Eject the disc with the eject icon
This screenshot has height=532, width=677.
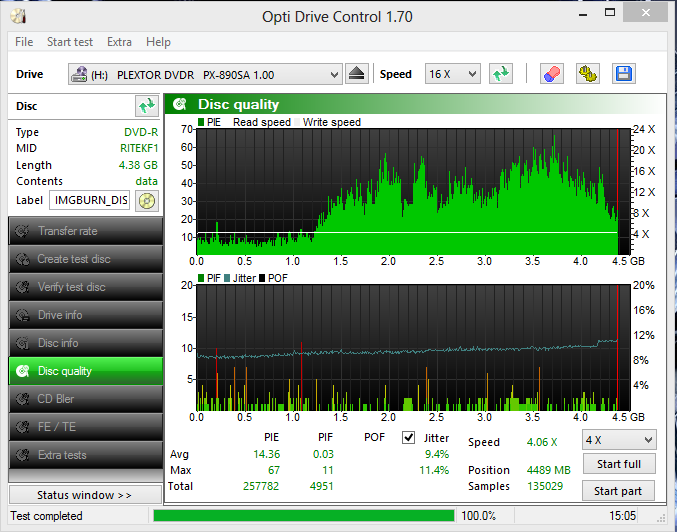[x=357, y=74]
